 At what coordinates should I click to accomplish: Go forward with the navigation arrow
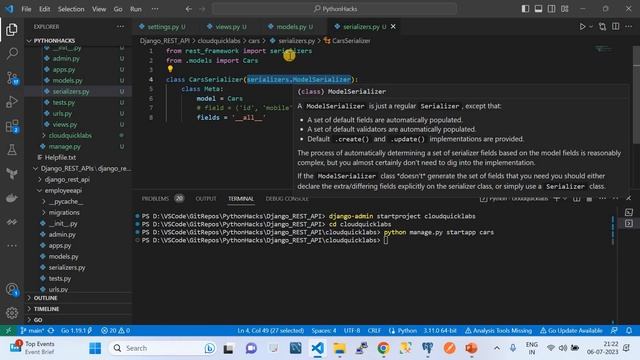pyautogui.click(x=202, y=9)
